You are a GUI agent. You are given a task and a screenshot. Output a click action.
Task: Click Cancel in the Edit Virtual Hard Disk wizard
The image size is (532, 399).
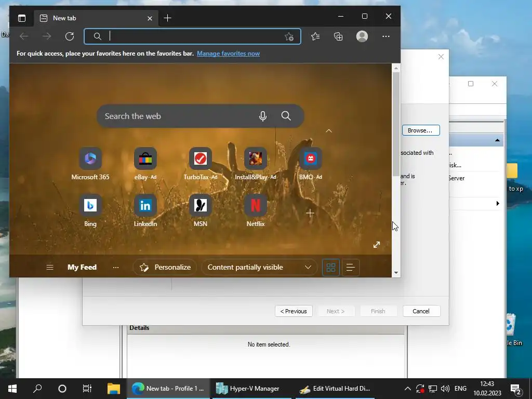(421, 311)
